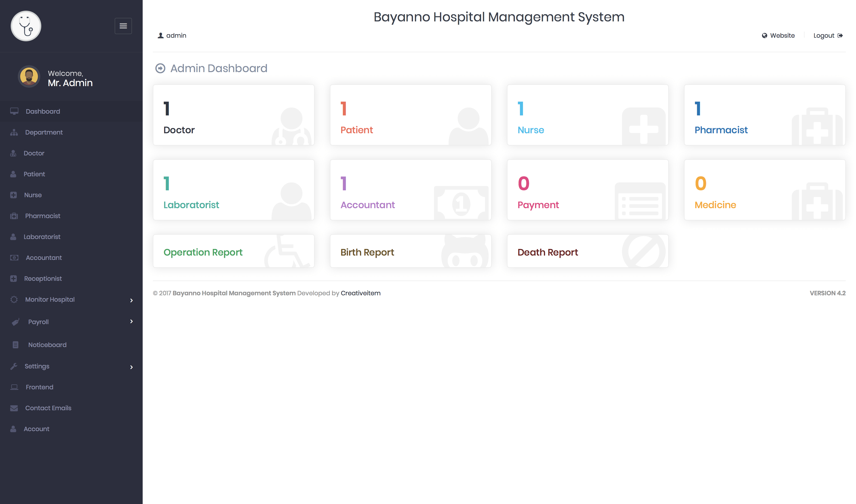Click the stethoscope logo in sidebar

pyautogui.click(x=26, y=26)
